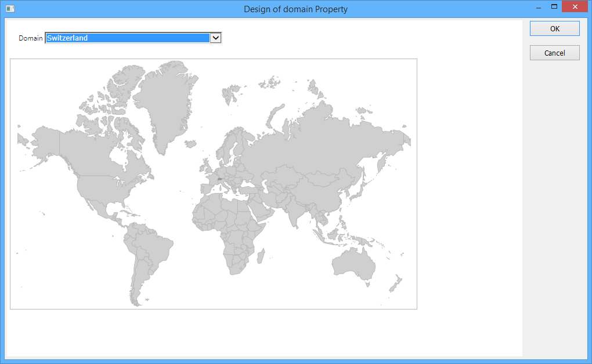
Task: Select the Switzerland text in Domain field
Action: tap(67, 38)
